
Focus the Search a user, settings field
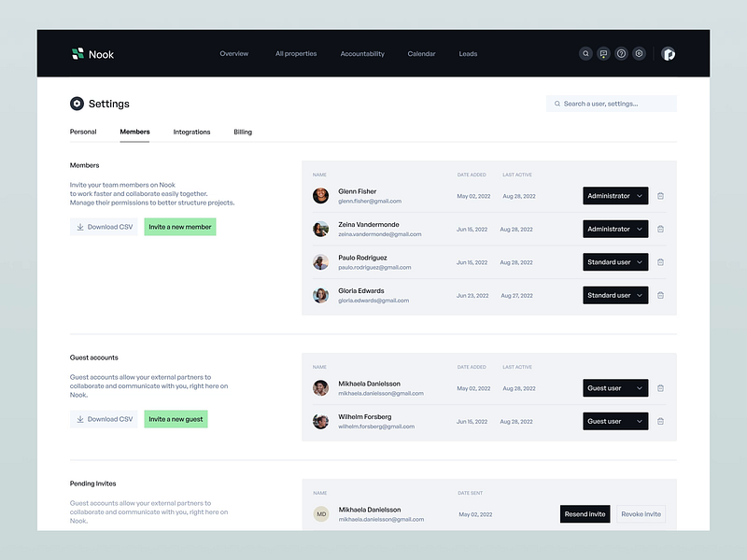coord(612,104)
